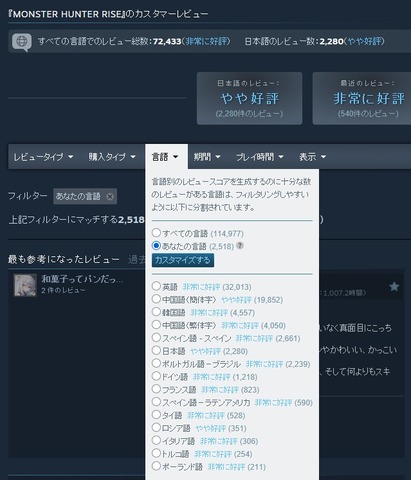The image size is (411, 480).
Task: Click the 最近のレビュー 非常に好評 summary box
Action: point(362,99)
